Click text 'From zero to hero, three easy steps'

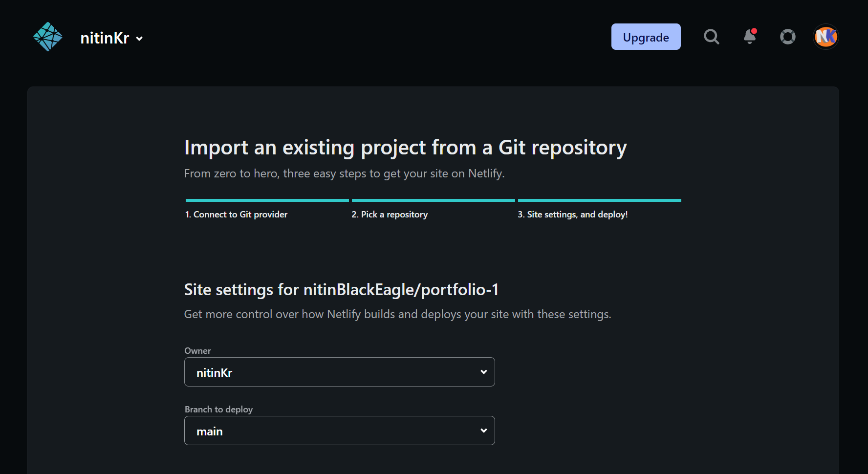[275, 173]
